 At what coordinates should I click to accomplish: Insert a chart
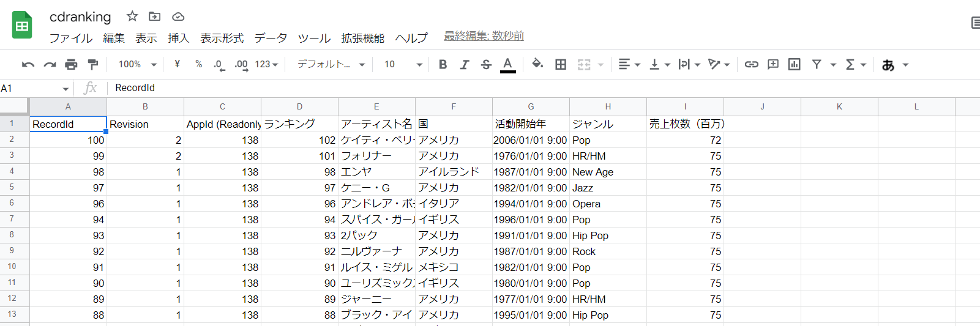(795, 64)
